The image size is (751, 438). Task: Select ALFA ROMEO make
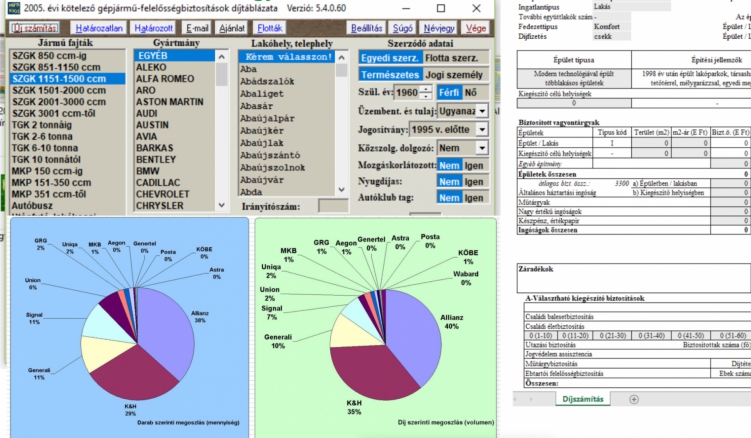coord(174,79)
